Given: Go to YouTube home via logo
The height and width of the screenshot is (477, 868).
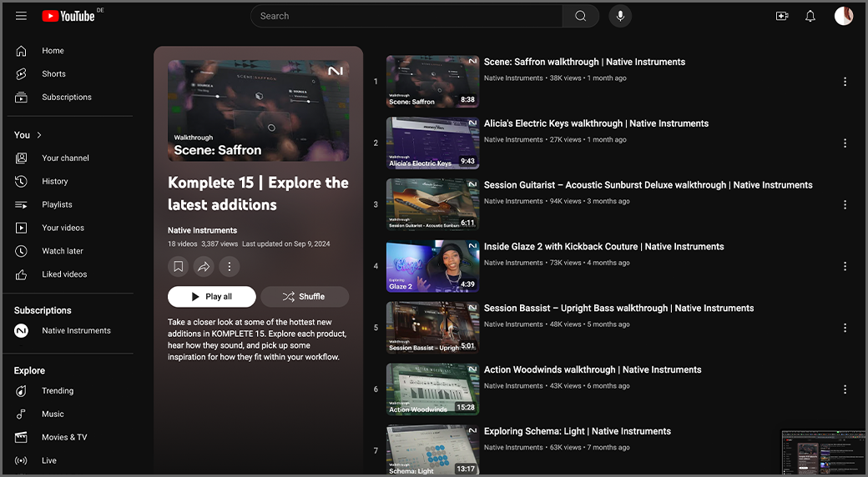Looking at the screenshot, I should 68,16.
